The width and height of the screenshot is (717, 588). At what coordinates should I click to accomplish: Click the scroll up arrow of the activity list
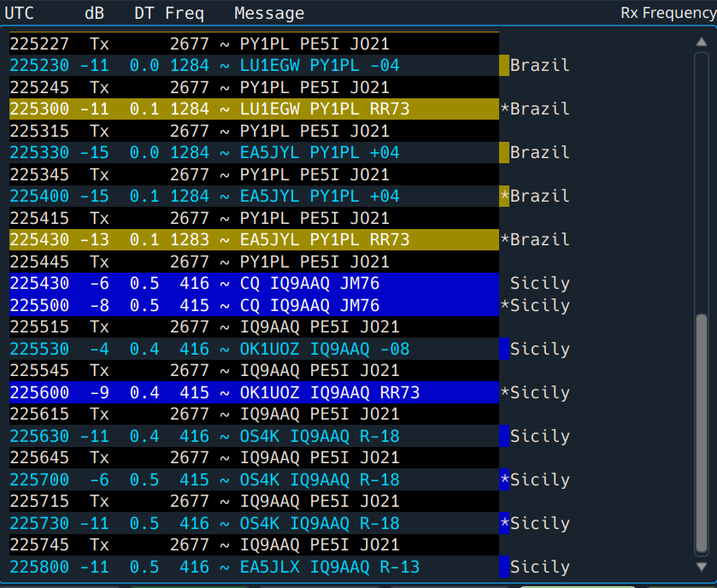702,42
